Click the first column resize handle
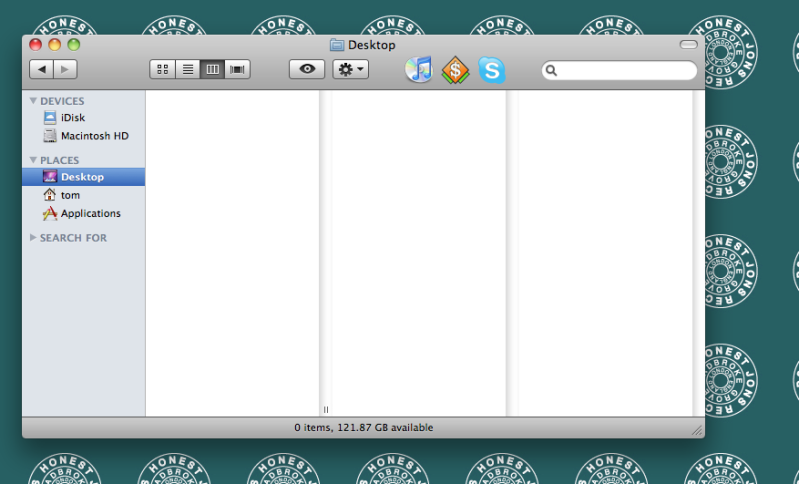 click(326, 410)
